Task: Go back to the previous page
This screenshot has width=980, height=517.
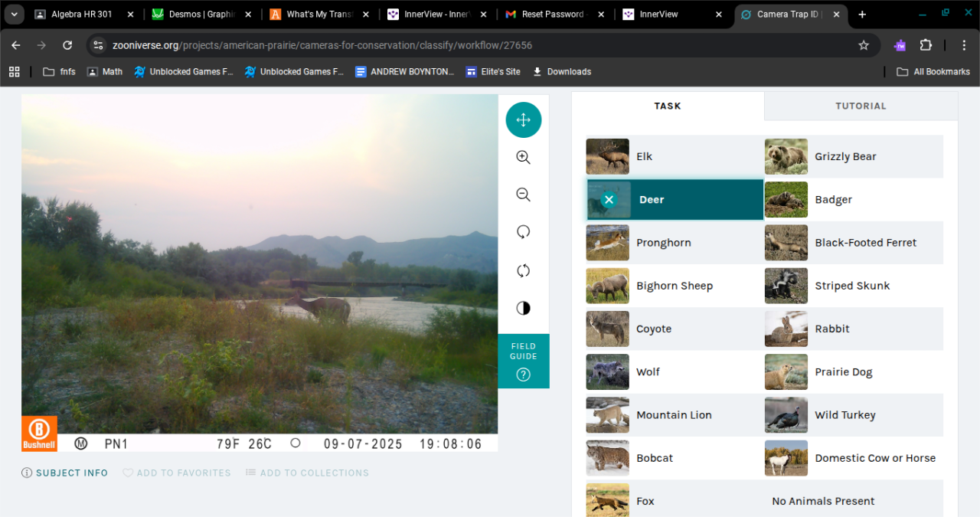Action: (x=16, y=45)
